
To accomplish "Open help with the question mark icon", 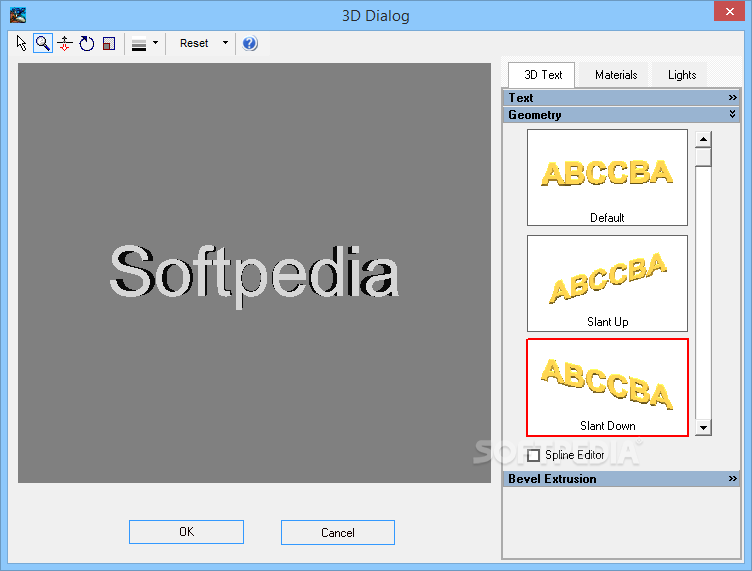I will 250,43.
